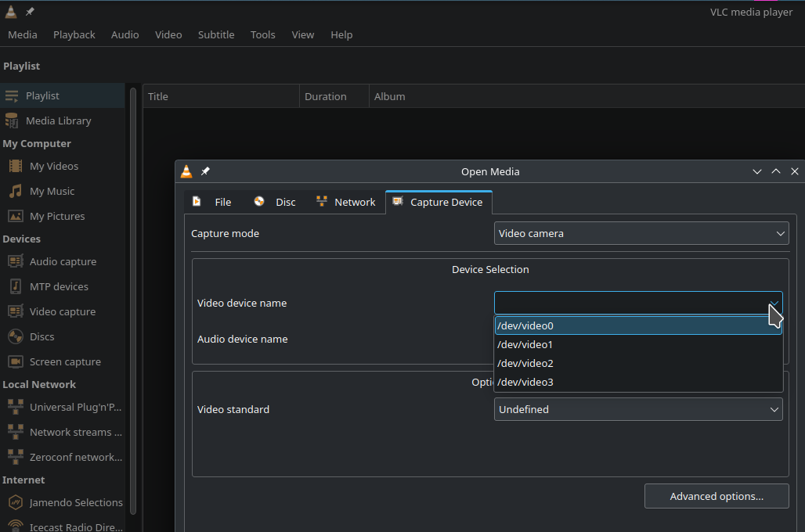
Task: Select Playlist in the sidebar
Action: (x=62, y=96)
